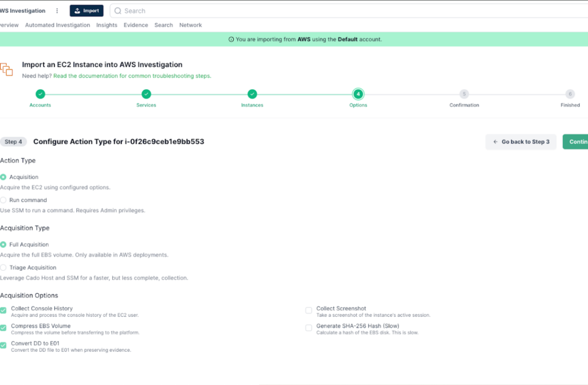Enable Collect Screenshot checkbox
Image resolution: width=588 pixels, height=385 pixels.
pyautogui.click(x=309, y=311)
